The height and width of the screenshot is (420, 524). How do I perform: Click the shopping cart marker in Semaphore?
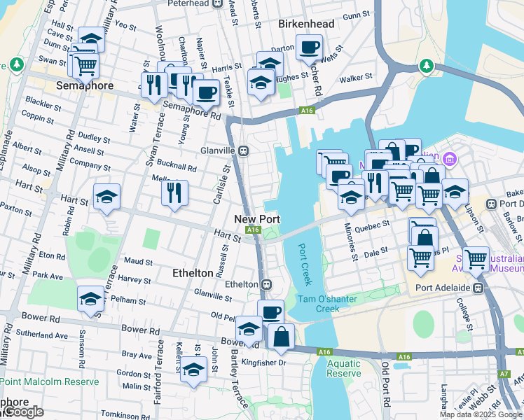click(86, 66)
